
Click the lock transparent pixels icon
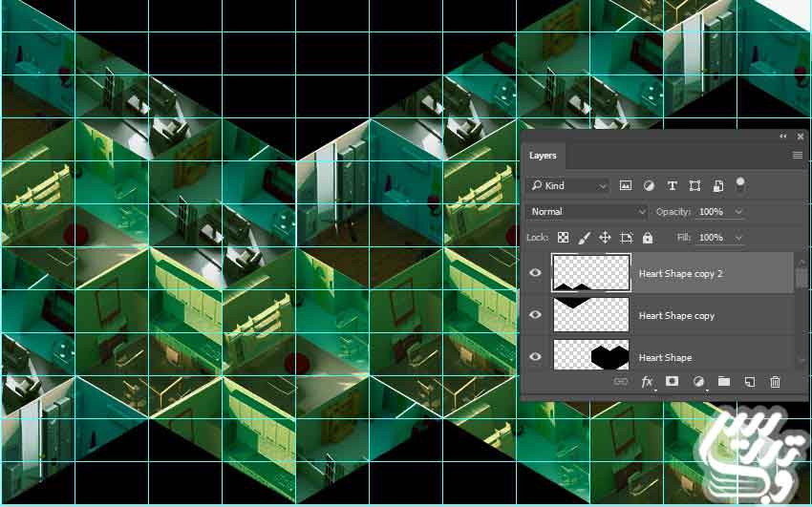point(564,238)
